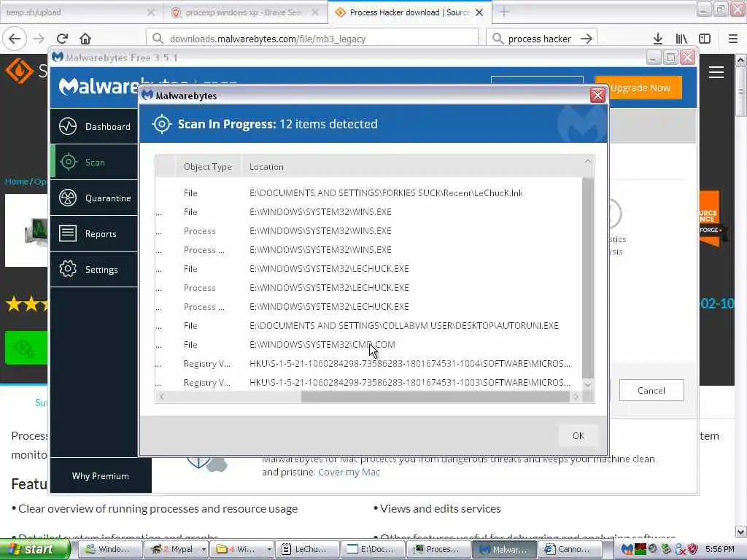Click the browser forward button
This screenshot has width=747, height=560.
coord(39,39)
